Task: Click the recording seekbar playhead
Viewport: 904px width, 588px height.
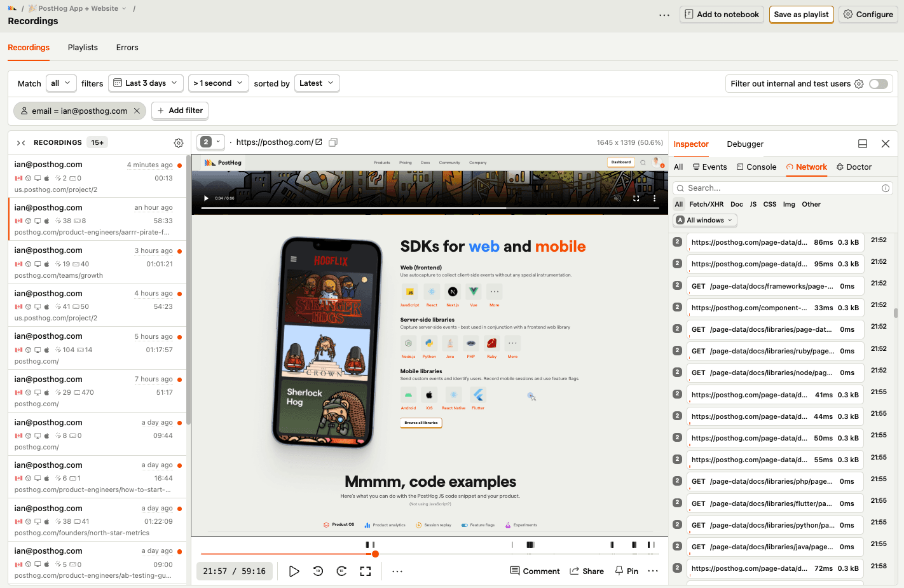Action: pos(376,554)
